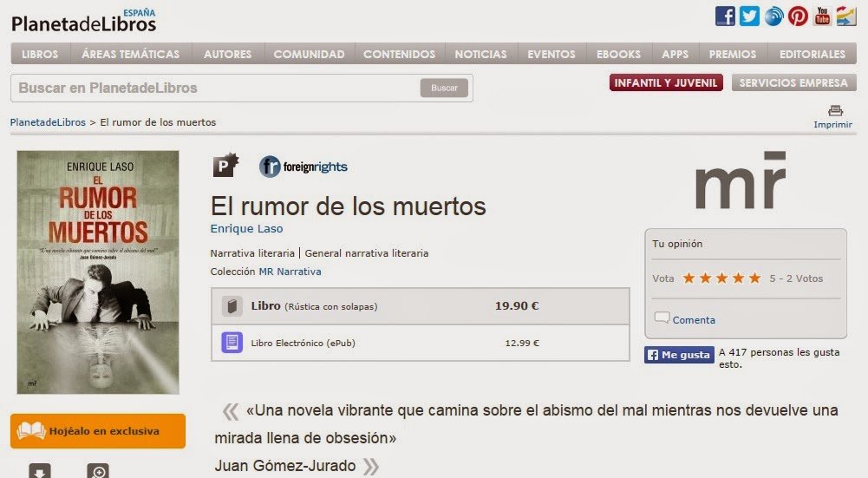Open the Twitter social icon

(749, 16)
